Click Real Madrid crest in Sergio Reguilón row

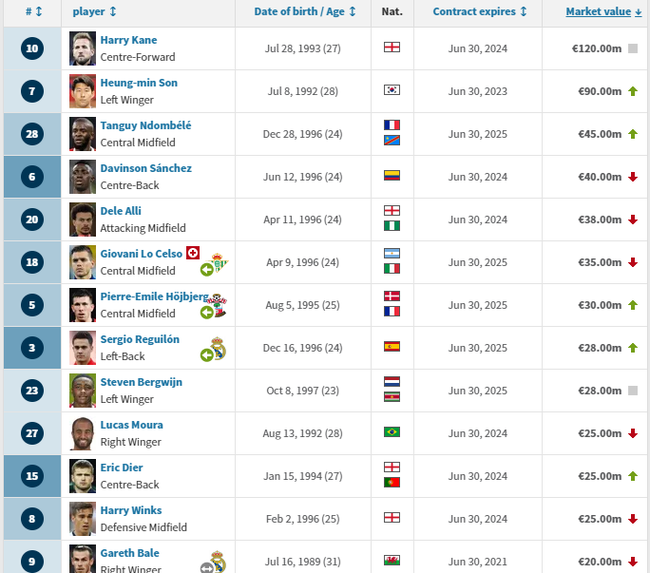tap(218, 348)
